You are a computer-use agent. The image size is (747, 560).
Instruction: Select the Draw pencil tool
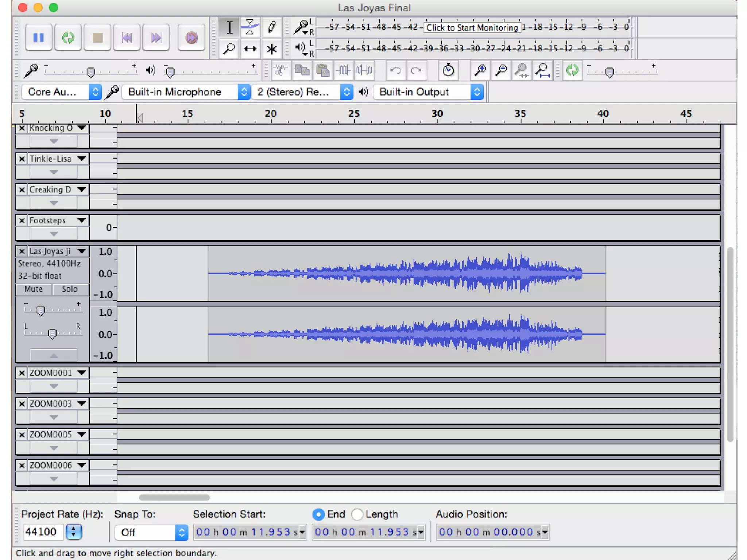pyautogui.click(x=271, y=27)
